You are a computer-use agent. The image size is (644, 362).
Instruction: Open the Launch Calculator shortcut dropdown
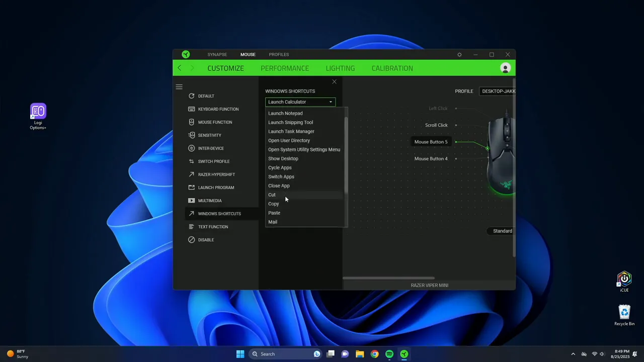[x=300, y=102]
